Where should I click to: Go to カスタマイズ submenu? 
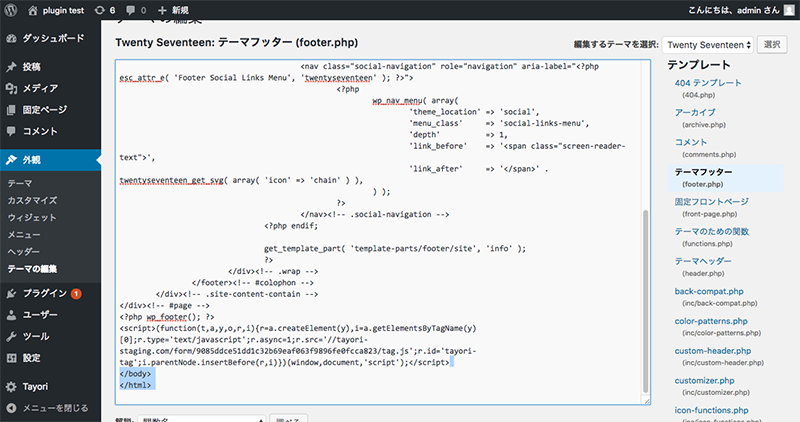point(32,201)
